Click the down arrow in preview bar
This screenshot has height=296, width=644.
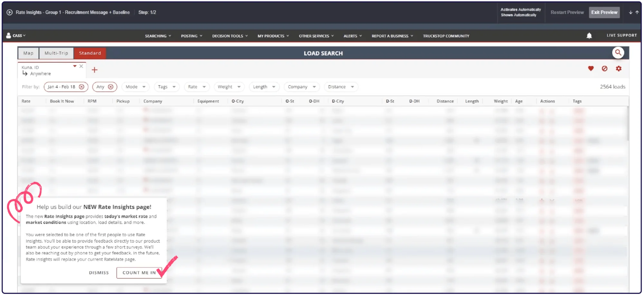coord(630,12)
